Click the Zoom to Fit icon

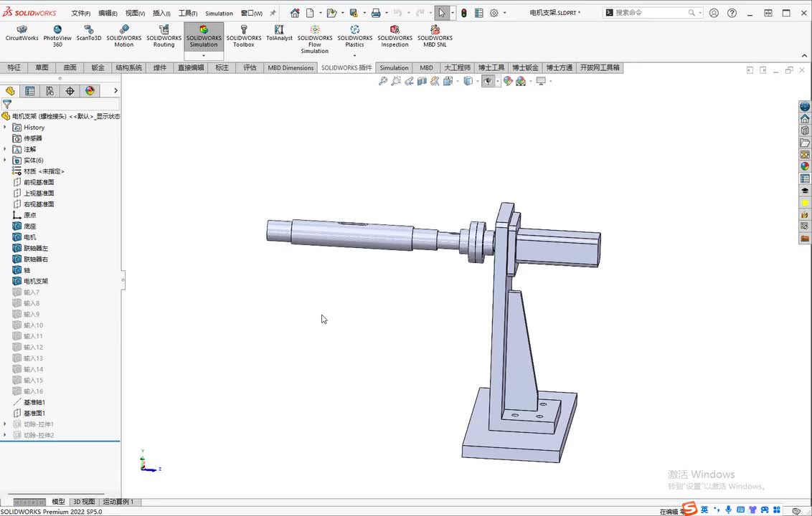click(383, 81)
